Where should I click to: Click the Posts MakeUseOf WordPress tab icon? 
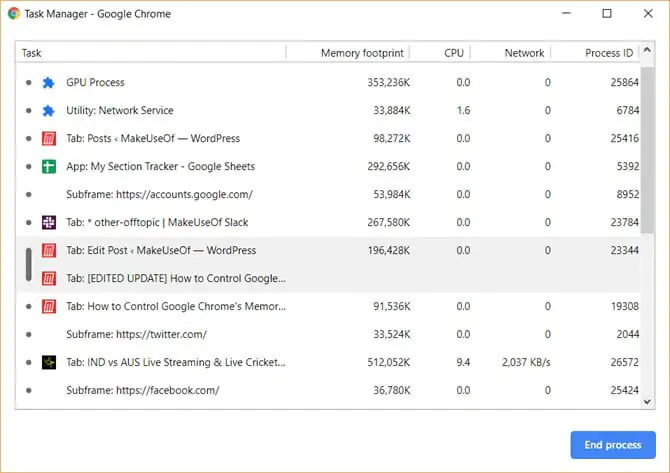pos(48,139)
